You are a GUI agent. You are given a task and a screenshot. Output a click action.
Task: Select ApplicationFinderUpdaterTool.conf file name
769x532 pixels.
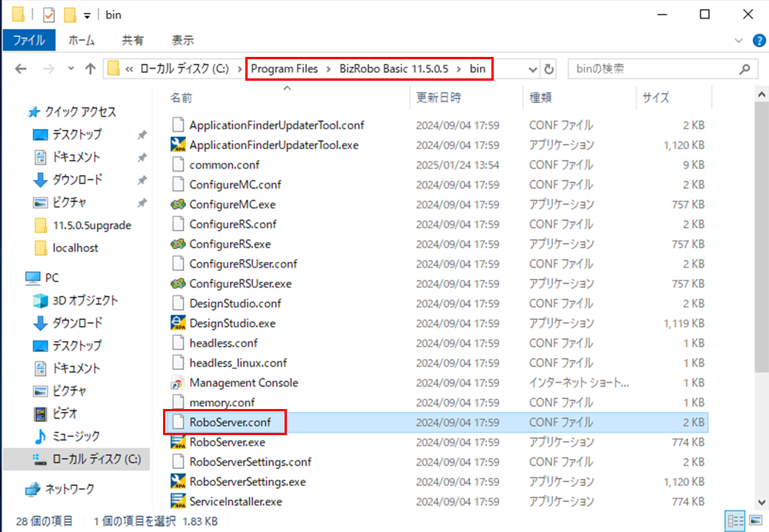click(277, 125)
